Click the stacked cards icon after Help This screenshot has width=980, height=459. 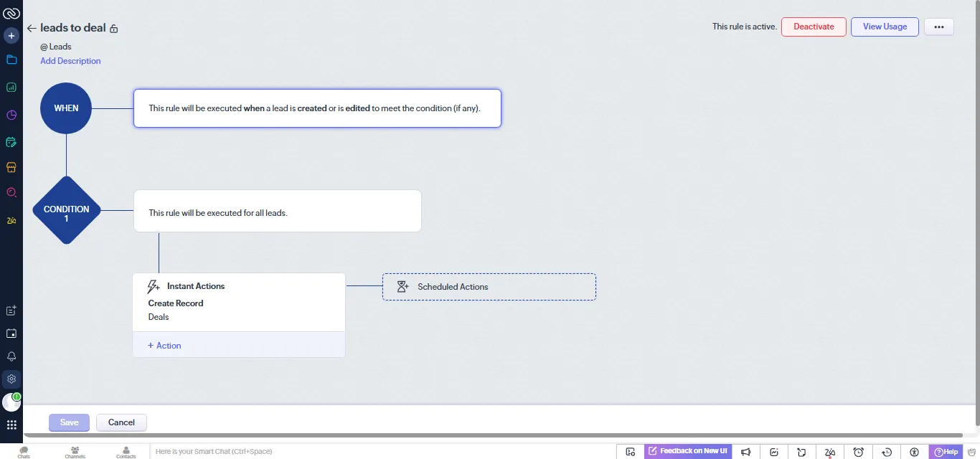971,452
